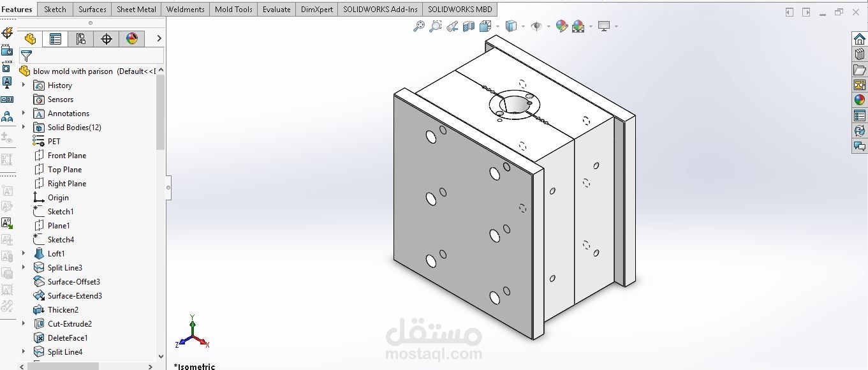Viewport: 868px width, 370px height.
Task: Switch to the DisplayManager color-ball tab
Action: pyautogui.click(x=132, y=39)
